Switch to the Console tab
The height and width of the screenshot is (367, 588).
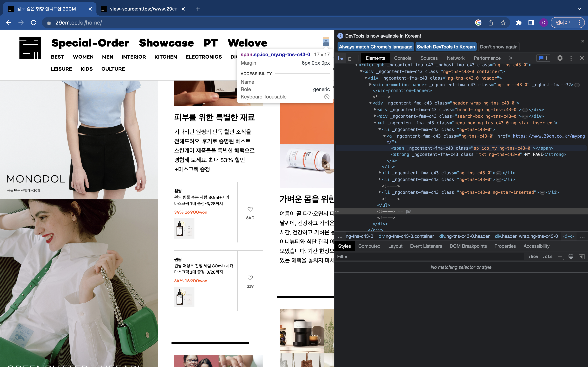click(x=402, y=58)
